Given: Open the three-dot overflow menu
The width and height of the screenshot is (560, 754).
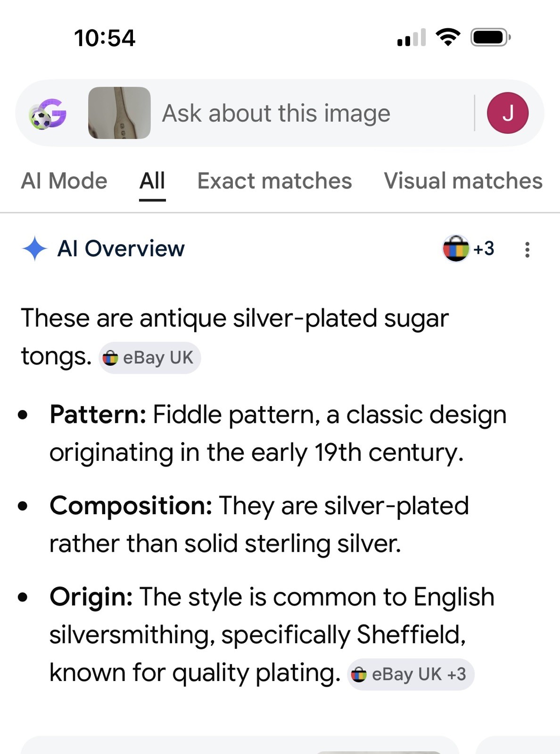Looking at the screenshot, I should (527, 249).
